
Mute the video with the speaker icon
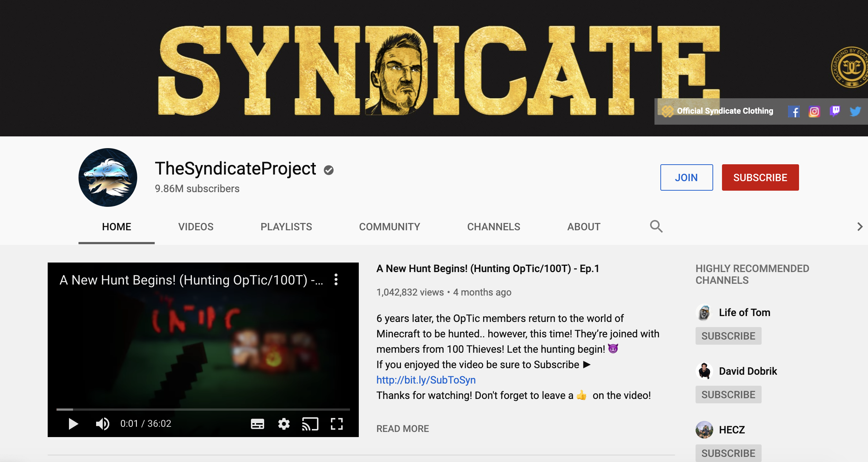pos(102,424)
